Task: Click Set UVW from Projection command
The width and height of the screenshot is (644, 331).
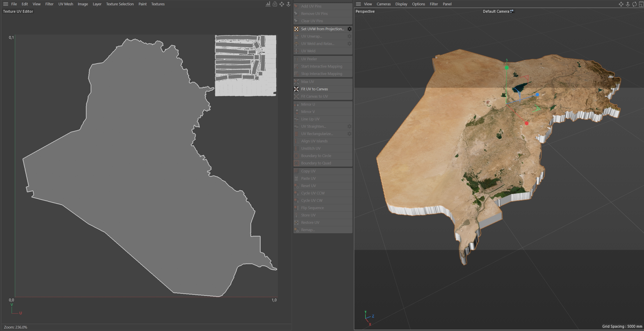Action: (x=322, y=29)
